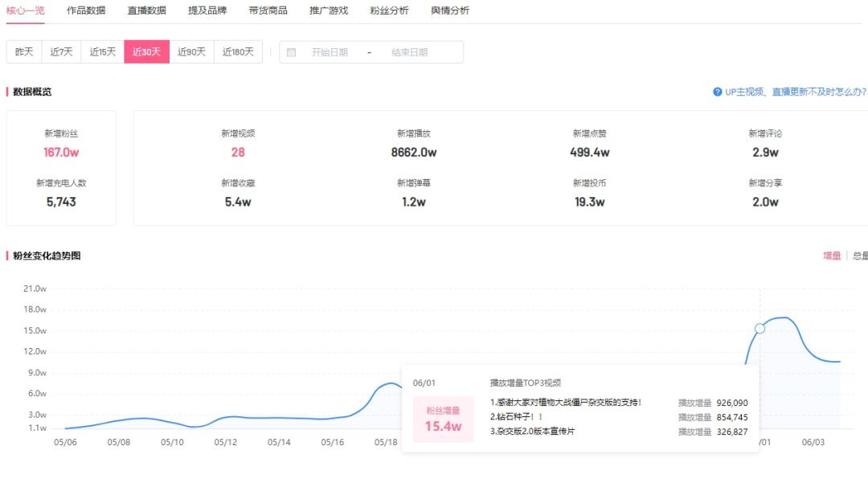This screenshot has height=479, width=868.
Task: Open the 杂交版2.0版本宣传片 video entry
Action: [x=532, y=432]
